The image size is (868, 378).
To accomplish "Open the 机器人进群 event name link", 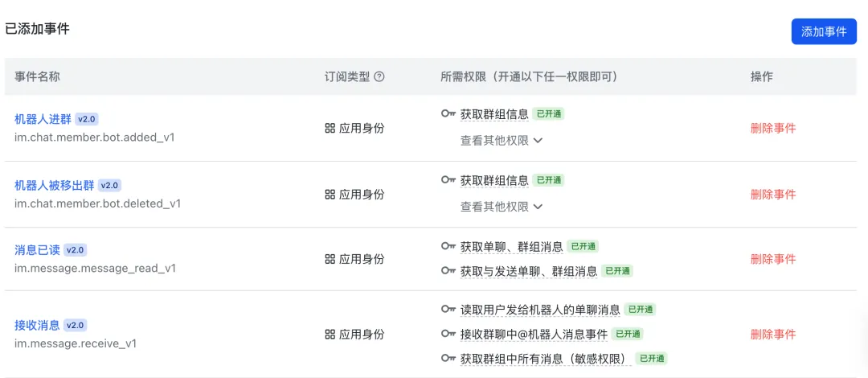I will [43, 119].
